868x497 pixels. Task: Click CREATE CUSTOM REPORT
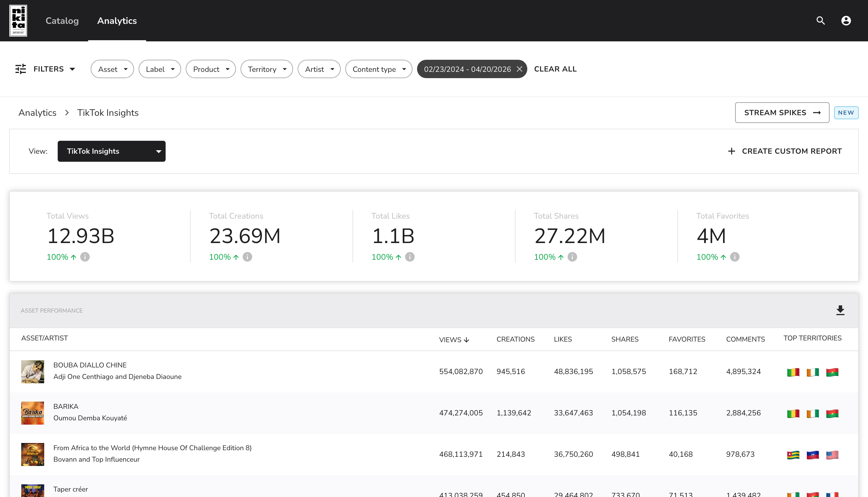(784, 151)
